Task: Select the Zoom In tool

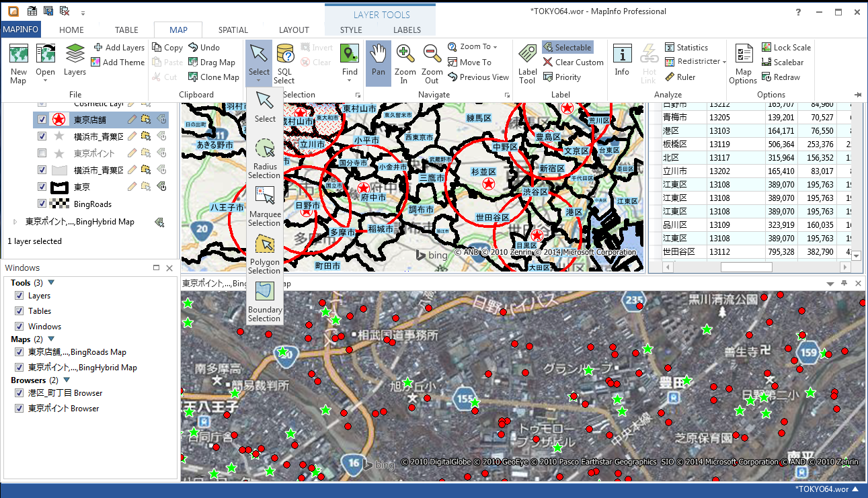Action: (x=405, y=63)
